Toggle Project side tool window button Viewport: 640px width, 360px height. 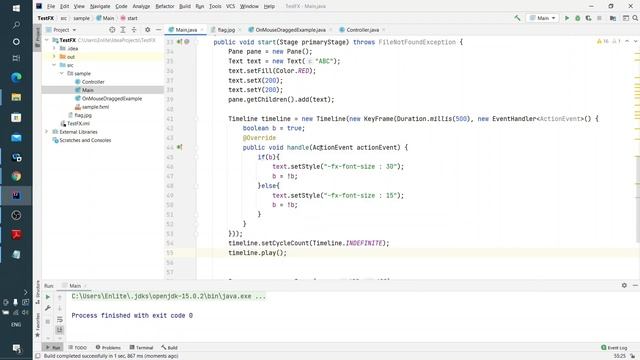click(x=38, y=38)
